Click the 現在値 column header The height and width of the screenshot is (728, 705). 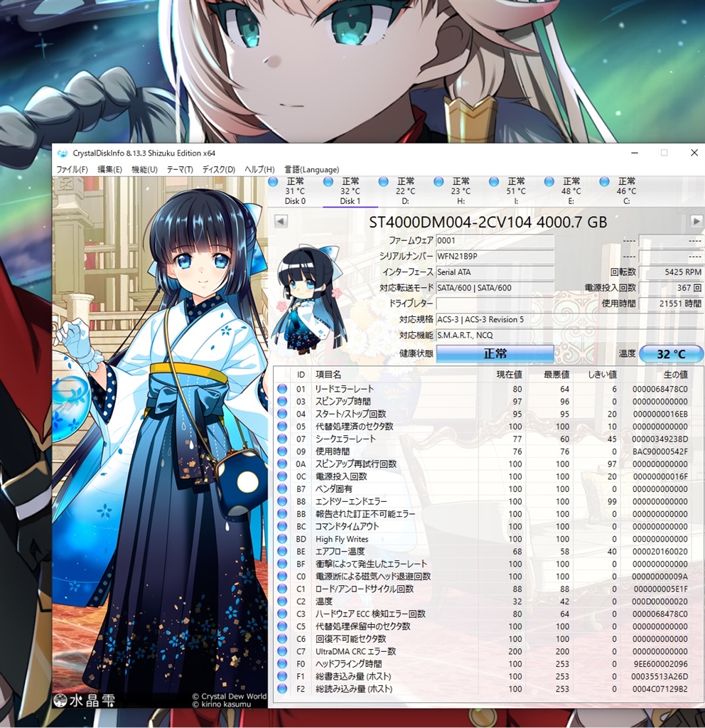509,375
